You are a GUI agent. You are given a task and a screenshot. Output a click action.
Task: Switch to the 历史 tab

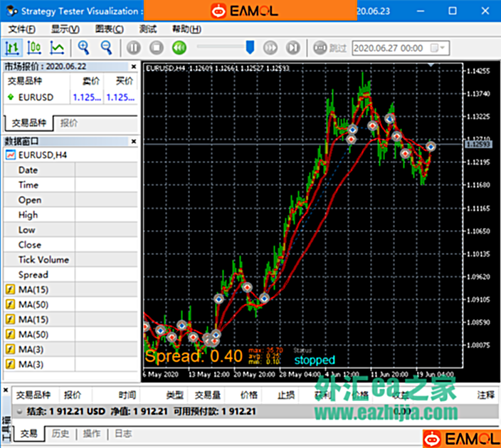coord(60,433)
